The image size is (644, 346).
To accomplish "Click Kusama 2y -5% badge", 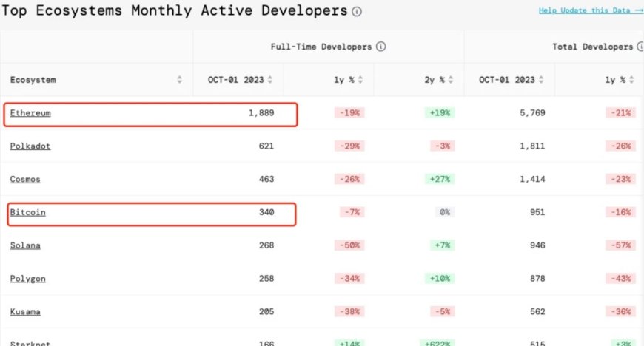I will tap(443, 312).
